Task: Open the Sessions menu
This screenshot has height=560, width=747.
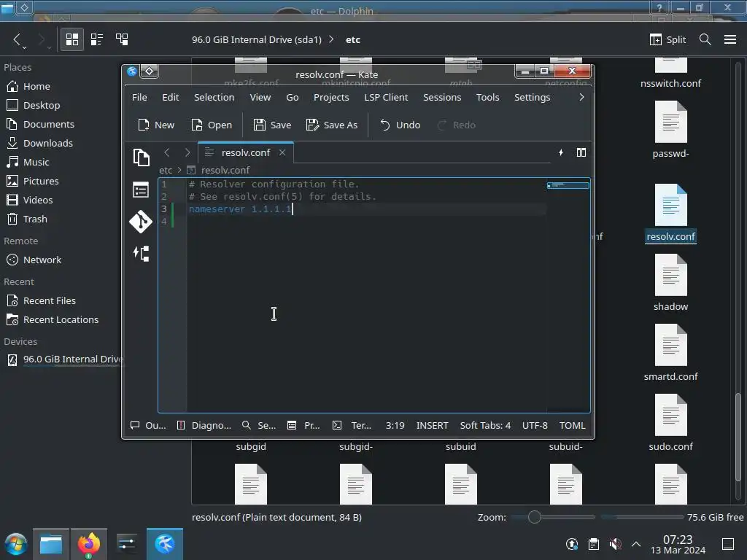Action: [443, 97]
